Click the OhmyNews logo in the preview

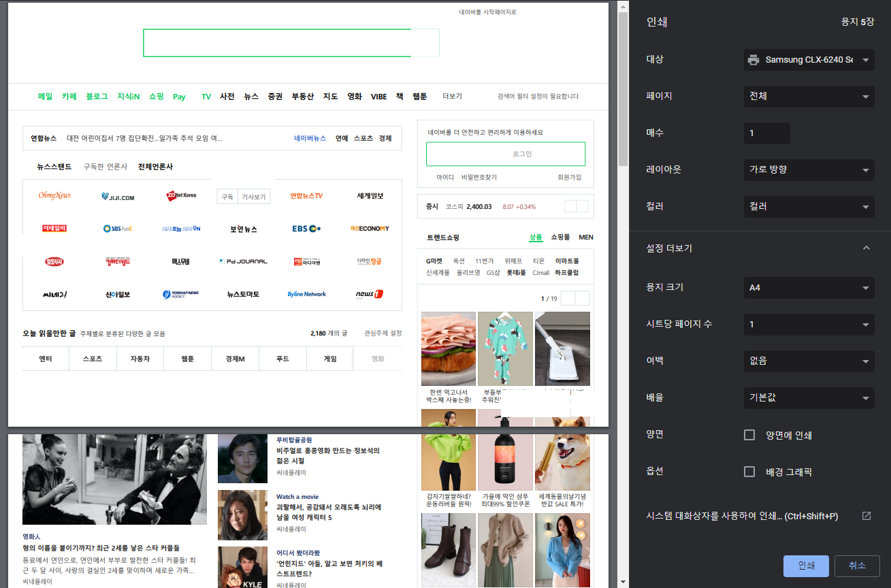tap(54, 196)
